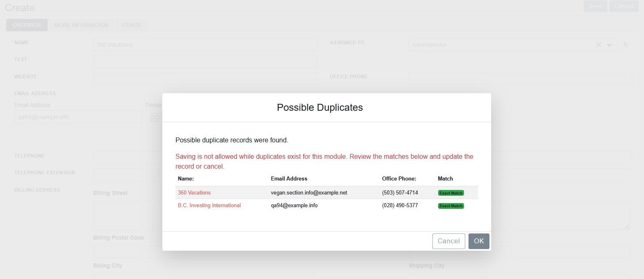
Task: Click the Name input with 360 Vacations
Action: tap(205, 45)
